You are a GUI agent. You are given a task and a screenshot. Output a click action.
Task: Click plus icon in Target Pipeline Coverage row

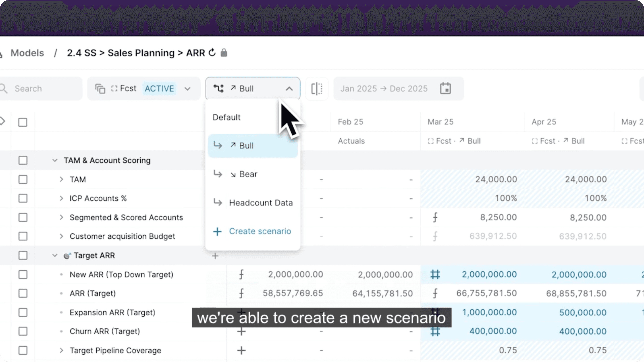pos(241,350)
